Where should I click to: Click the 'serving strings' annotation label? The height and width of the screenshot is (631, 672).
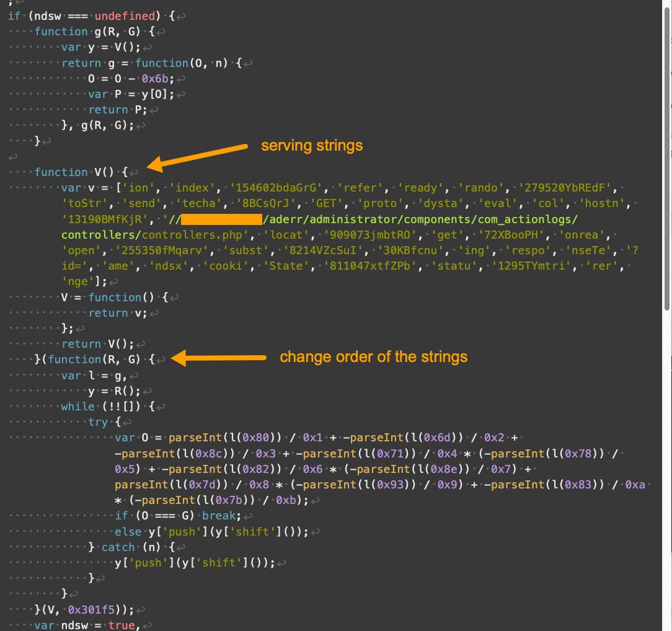coord(311,146)
